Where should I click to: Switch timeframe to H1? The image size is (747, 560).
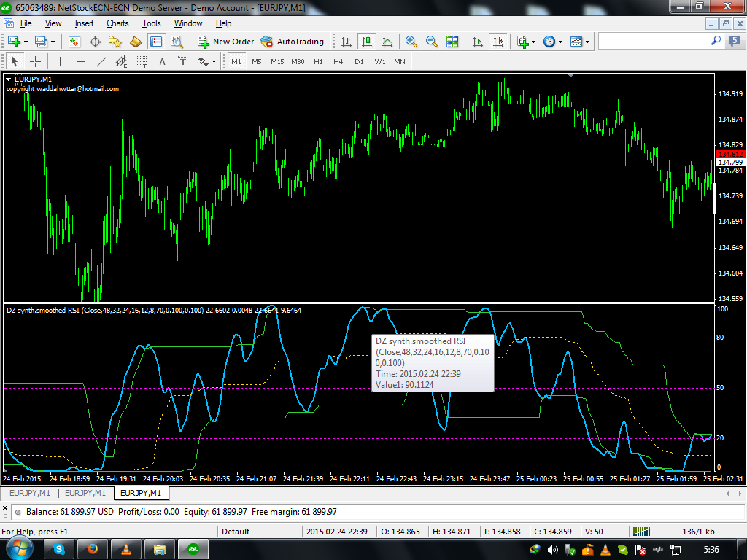pos(318,62)
